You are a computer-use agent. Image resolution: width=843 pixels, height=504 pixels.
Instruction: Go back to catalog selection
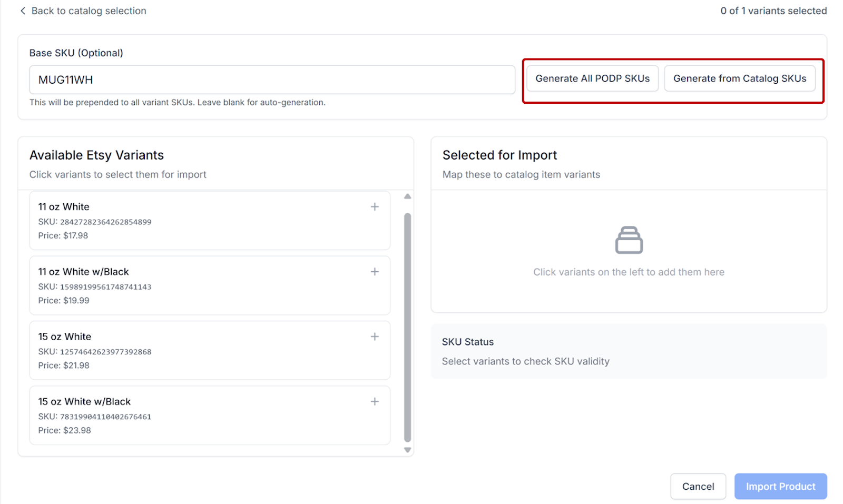pos(89,11)
